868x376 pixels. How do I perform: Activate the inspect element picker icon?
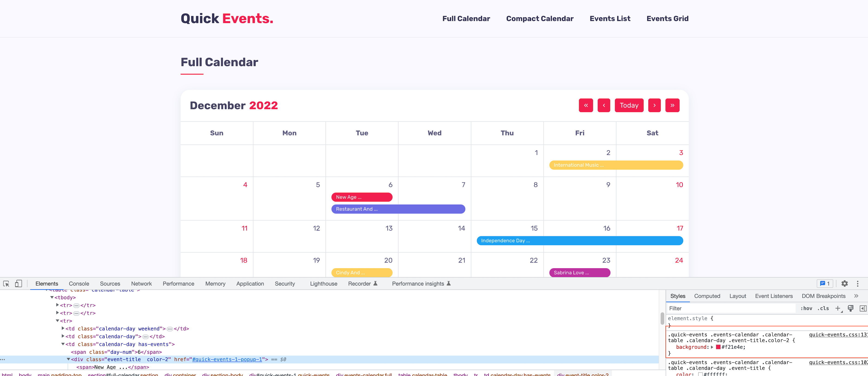coord(6,284)
